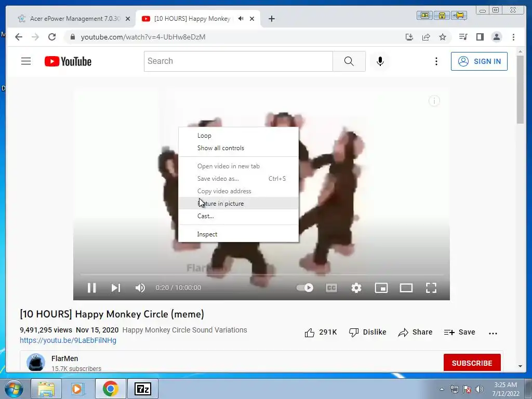The image size is (532, 399).
Task: Save the video to a playlist
Action: point(459,332)
